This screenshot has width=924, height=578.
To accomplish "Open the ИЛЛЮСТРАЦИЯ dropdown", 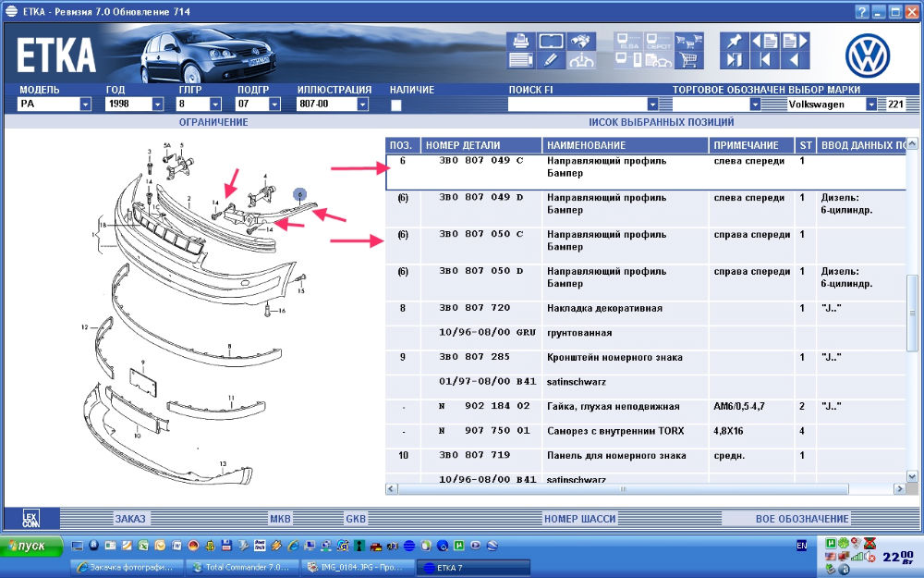I will (363, 105).
